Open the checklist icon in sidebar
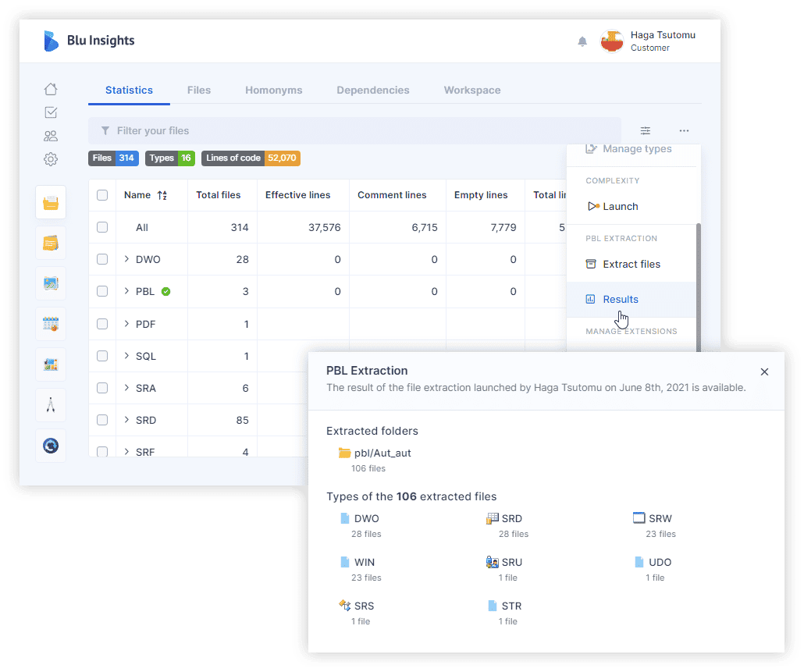804x672 pixels. tap(51, 112)
